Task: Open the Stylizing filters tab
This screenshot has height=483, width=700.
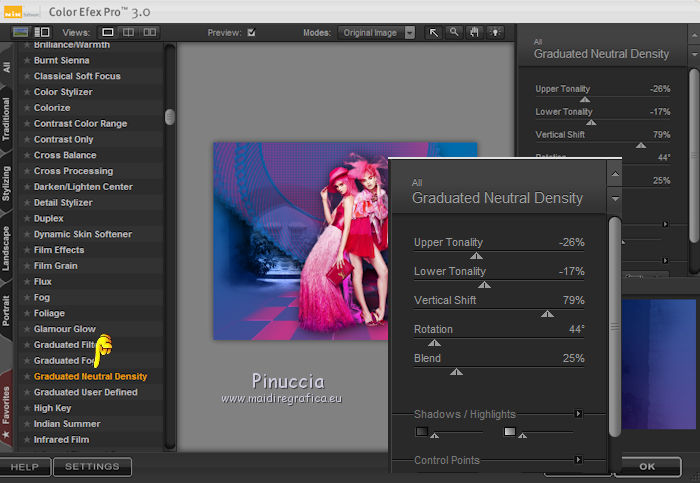Action: [7, 183]
